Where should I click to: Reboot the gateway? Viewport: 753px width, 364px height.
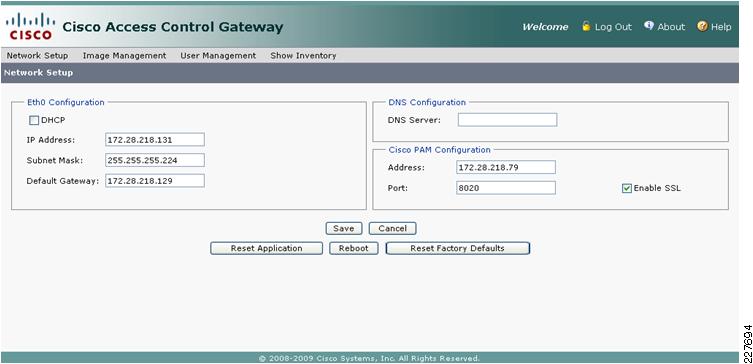point(353,248)
